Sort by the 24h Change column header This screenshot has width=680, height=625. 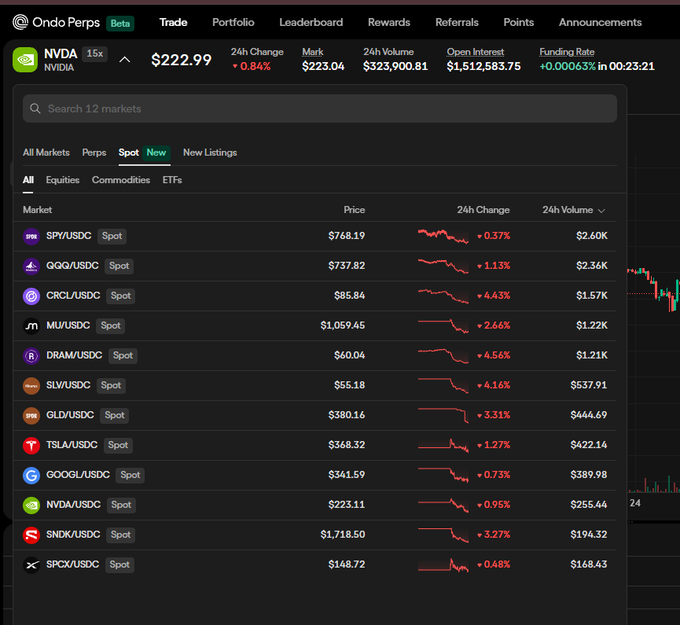483,210
